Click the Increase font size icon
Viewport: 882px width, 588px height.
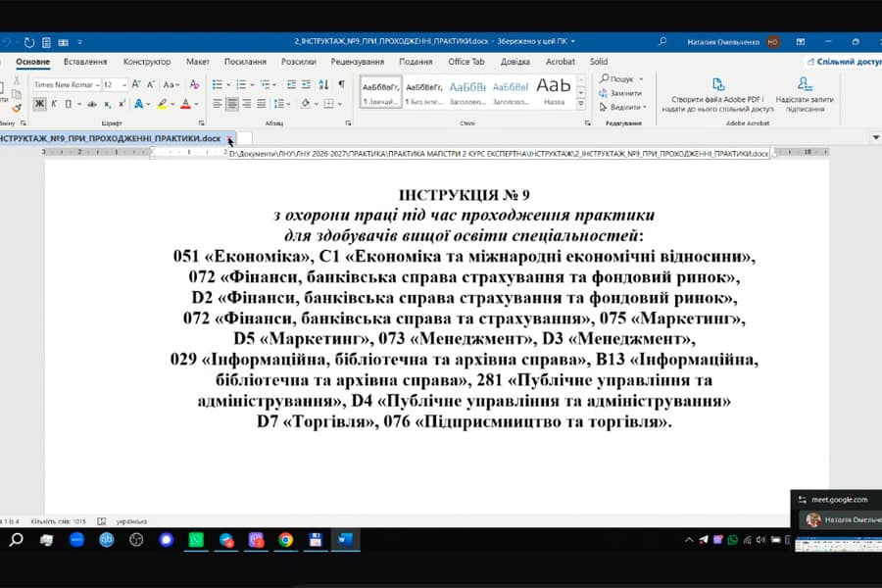136,84
